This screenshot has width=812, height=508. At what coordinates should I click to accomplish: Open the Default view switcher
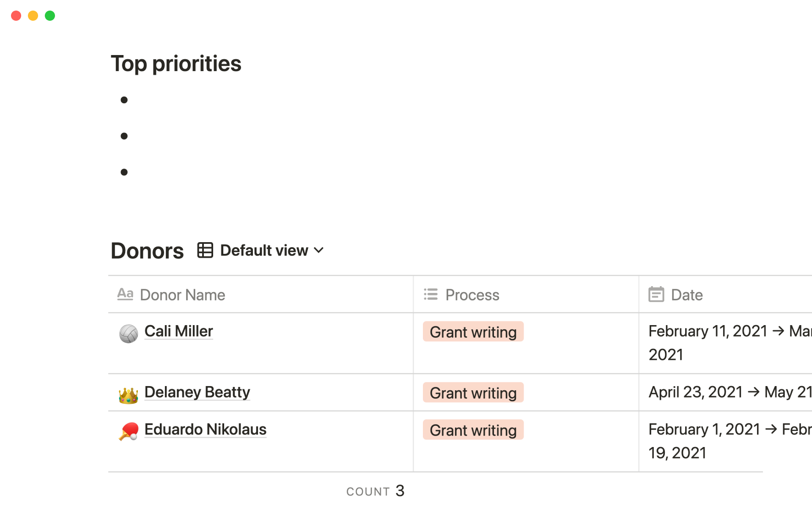pyautogui.click(x=264, y=251)
